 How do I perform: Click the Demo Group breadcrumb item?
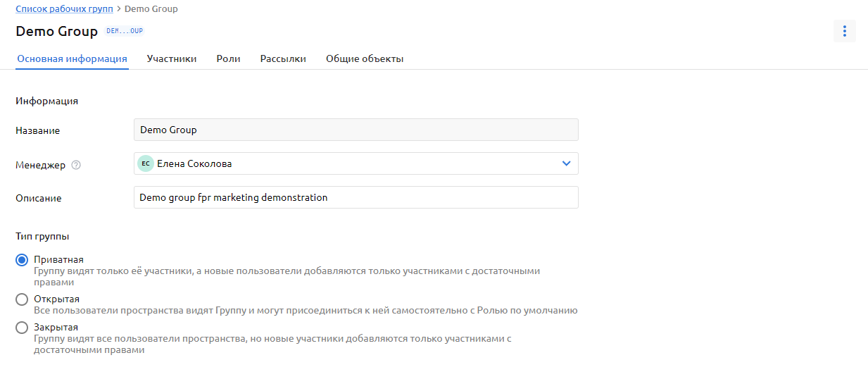(x=151, y=9)
